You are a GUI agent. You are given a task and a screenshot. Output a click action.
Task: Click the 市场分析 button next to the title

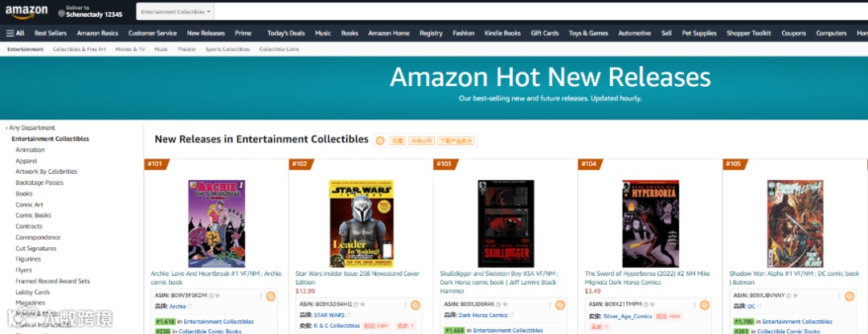pyautogui.click(x=422, y=141)
